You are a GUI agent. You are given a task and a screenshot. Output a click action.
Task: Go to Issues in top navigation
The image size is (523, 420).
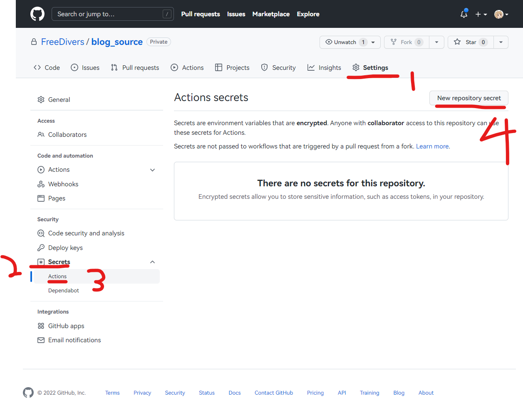pos(236,14)
